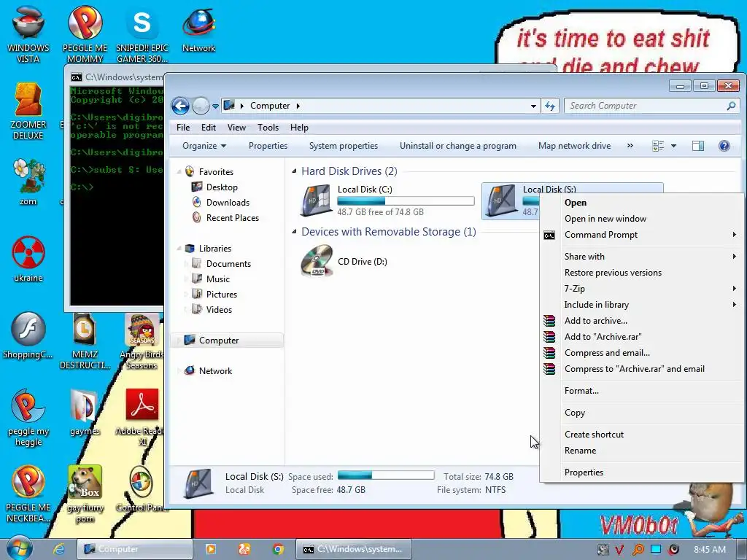Image resolution: width=747 pixels, height=560 pixels.
Task: Open the Edit menu
Action: [208, 128]
